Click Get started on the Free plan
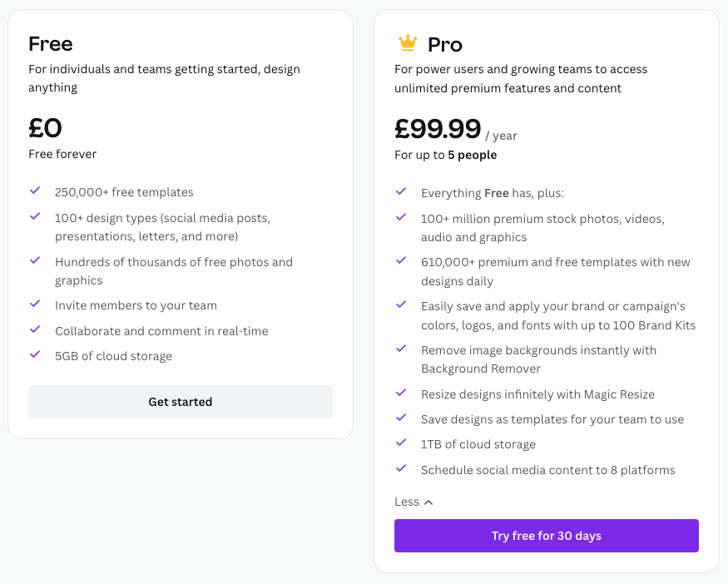 tap(180, 402)
